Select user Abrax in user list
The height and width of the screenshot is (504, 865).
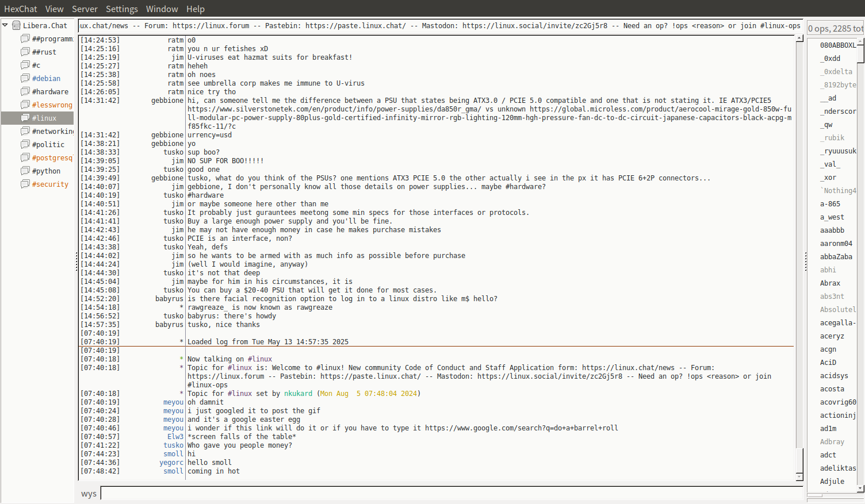coord(830,283)
